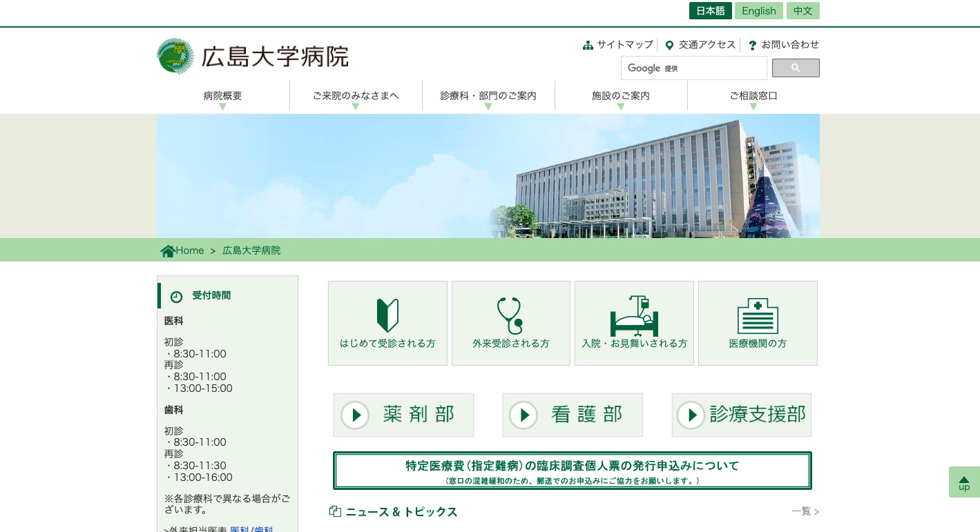Image resolution: width=980 pixels, height=532 pixels.
Task: Select the stethoscope icon for 外来受診される方
Action: tap(510, 315)
